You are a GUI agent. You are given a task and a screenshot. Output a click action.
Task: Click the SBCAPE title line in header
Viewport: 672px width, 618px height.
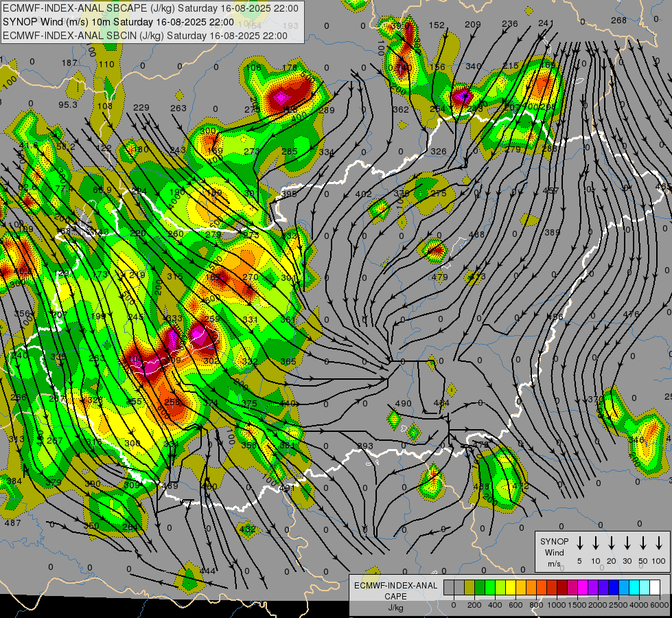(x=150, y=8)
